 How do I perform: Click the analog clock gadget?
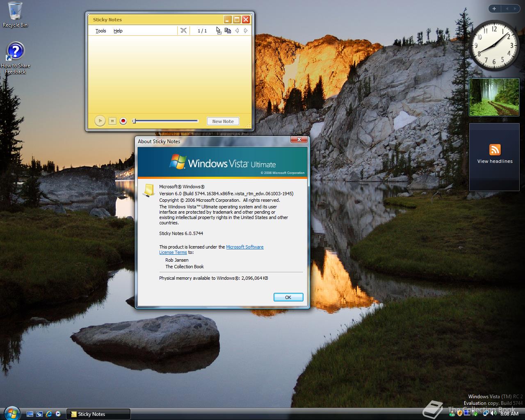(494, 45)
